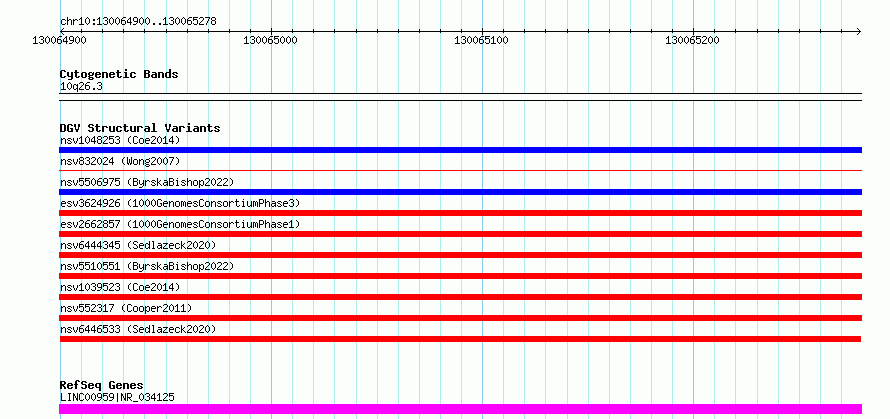Open esv3624926 1000GenomesConsortiumPhase3 entry
890x419 pixels.
180,203
